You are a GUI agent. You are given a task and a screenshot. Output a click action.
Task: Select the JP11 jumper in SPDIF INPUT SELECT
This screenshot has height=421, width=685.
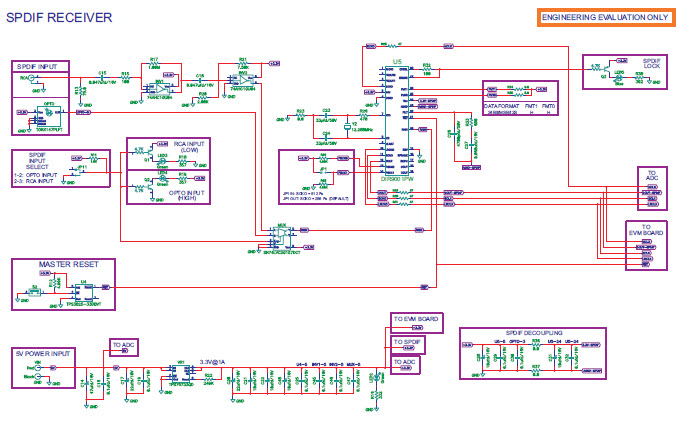pos(83,169)
